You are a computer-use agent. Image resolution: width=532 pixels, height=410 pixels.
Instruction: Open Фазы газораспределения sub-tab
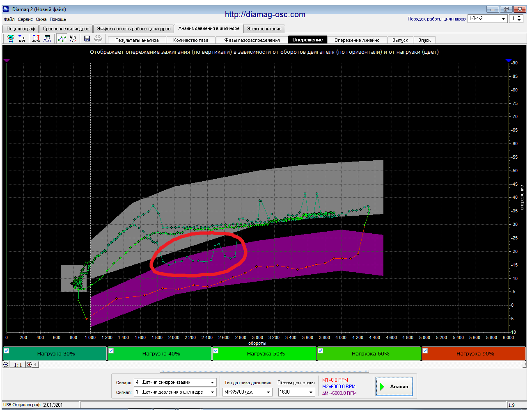tap(252, 40)
